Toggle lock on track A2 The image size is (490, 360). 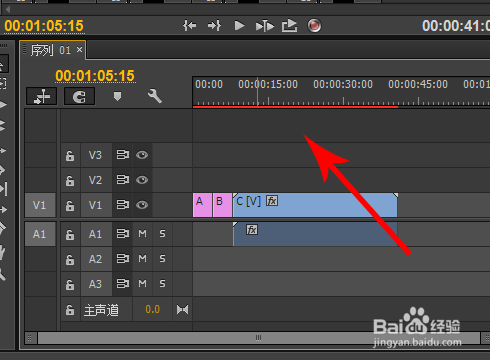click(70, 259)
